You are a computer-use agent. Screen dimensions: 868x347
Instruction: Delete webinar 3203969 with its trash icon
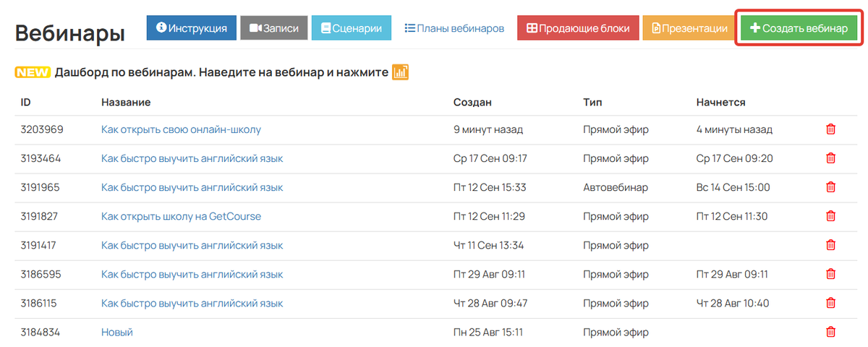tap(830, 129)
